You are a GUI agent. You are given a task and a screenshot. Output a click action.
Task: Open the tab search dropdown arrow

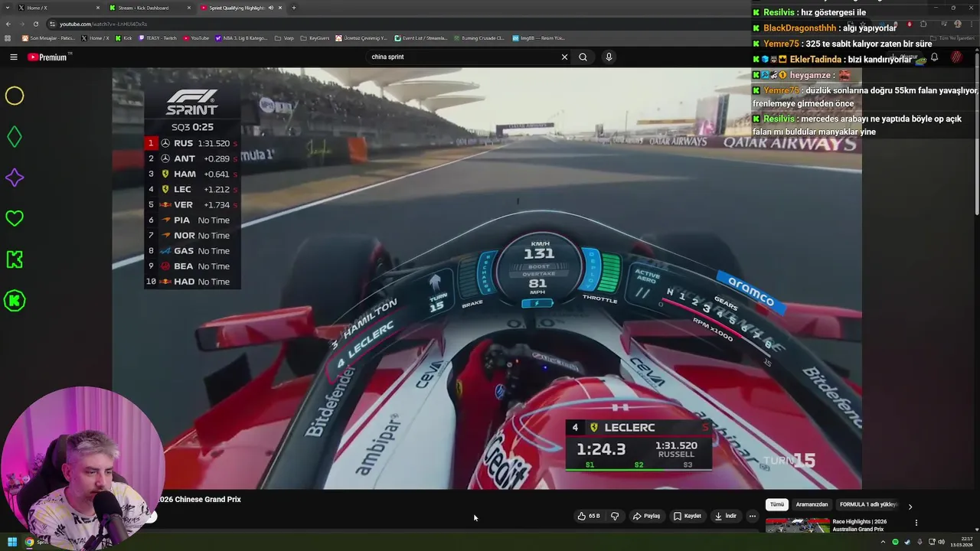click(7, 8)
